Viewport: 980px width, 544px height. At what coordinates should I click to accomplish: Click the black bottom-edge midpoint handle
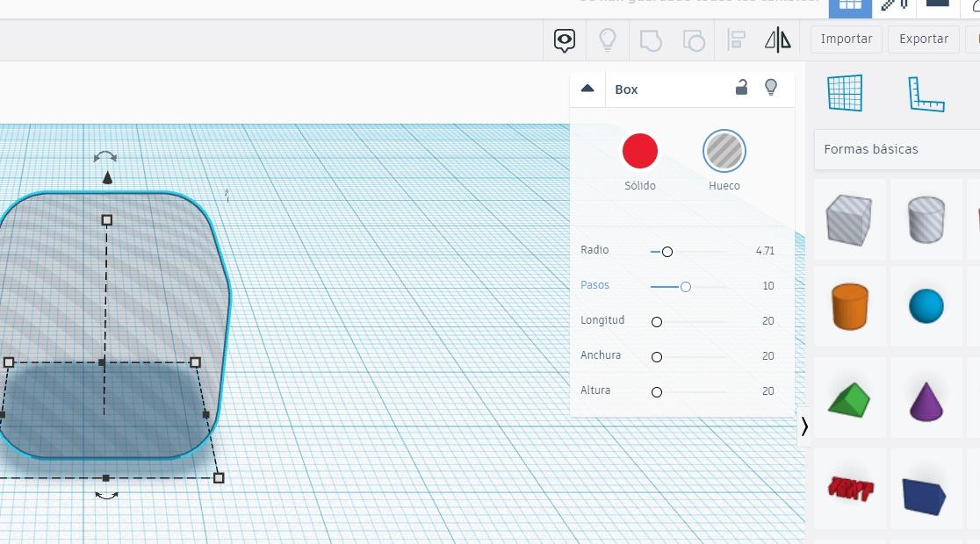[105, 478]
